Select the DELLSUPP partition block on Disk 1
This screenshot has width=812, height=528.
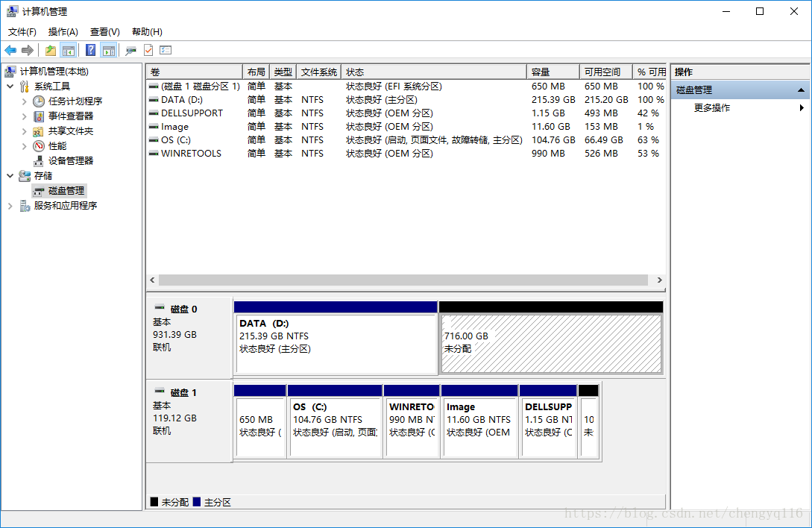coord(548,421)
